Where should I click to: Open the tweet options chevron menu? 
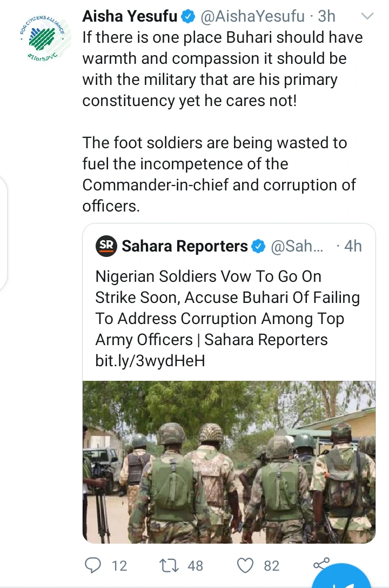tap(368, 16)
